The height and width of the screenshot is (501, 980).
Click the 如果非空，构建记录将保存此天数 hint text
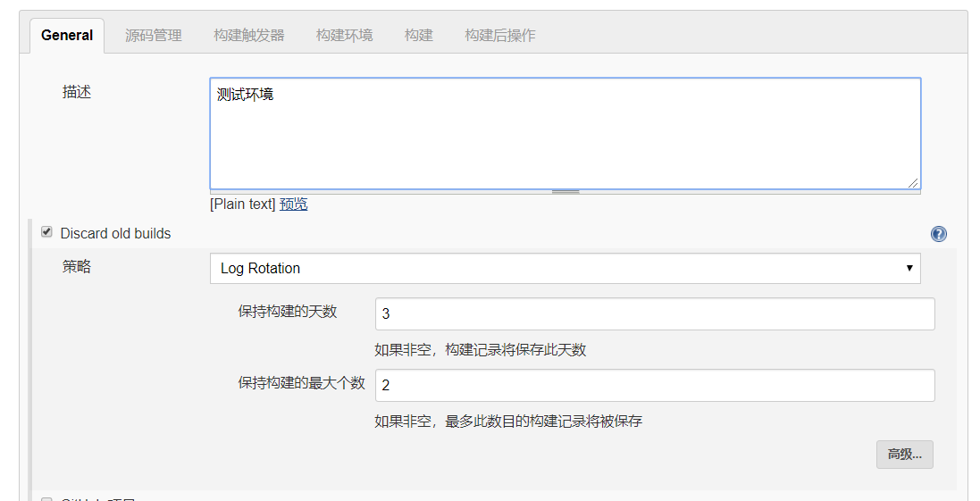480,350
